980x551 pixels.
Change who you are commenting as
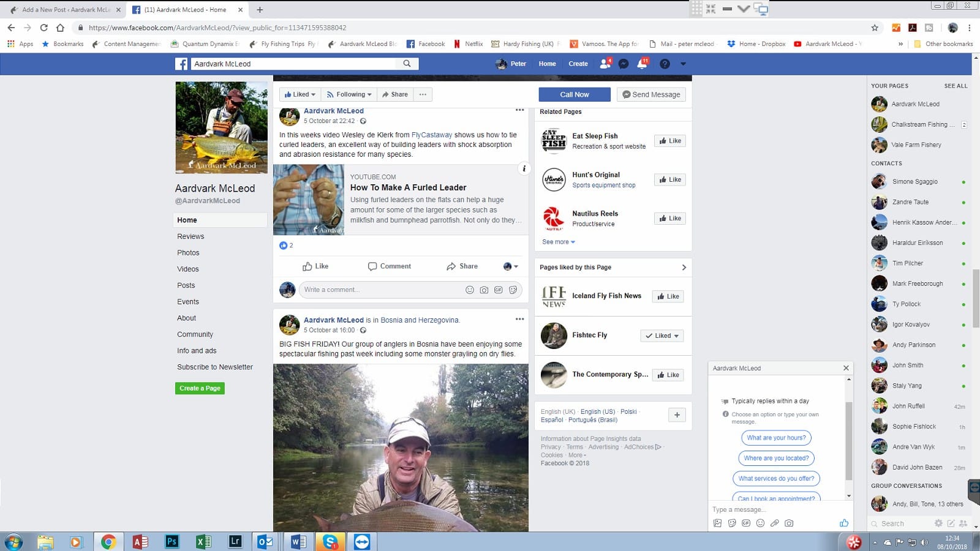click(511, 266)
